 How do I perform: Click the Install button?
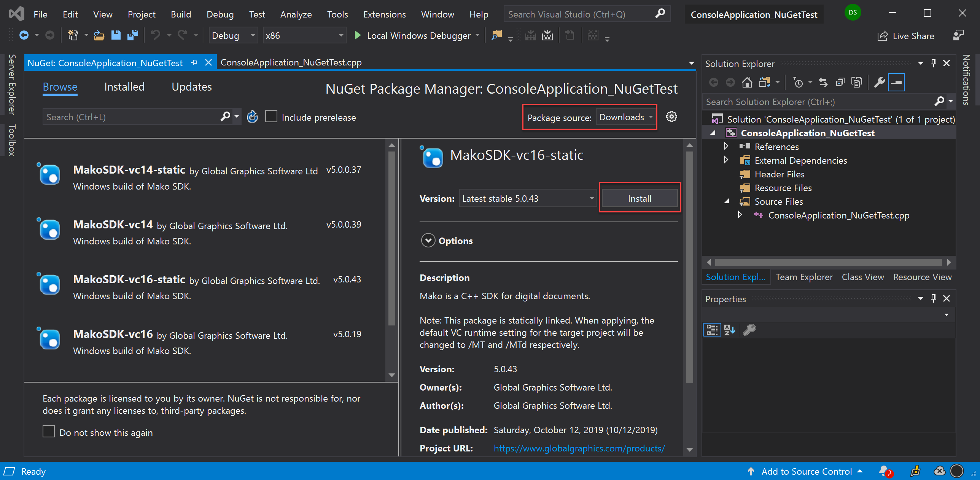click(640, 198)
